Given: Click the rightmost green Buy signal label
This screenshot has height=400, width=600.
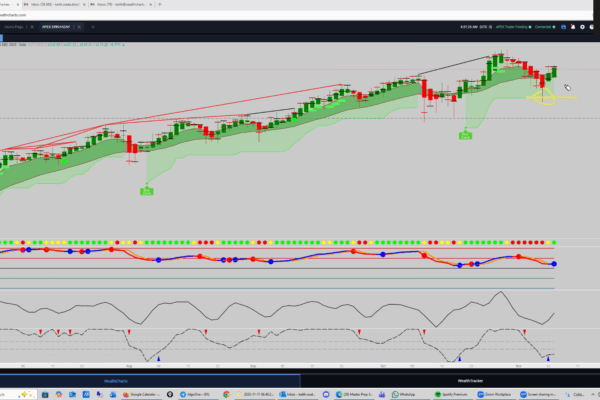Looking at the screenshot, I should tap(466, 133).
